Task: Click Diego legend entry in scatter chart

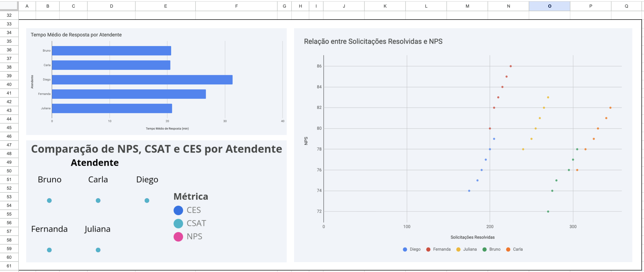Action: [x=412, y=249]
